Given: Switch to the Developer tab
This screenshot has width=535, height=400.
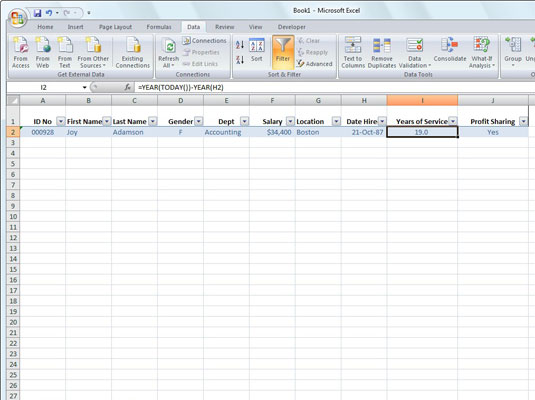Looking at the screenshot, I should tap(292, 27).
